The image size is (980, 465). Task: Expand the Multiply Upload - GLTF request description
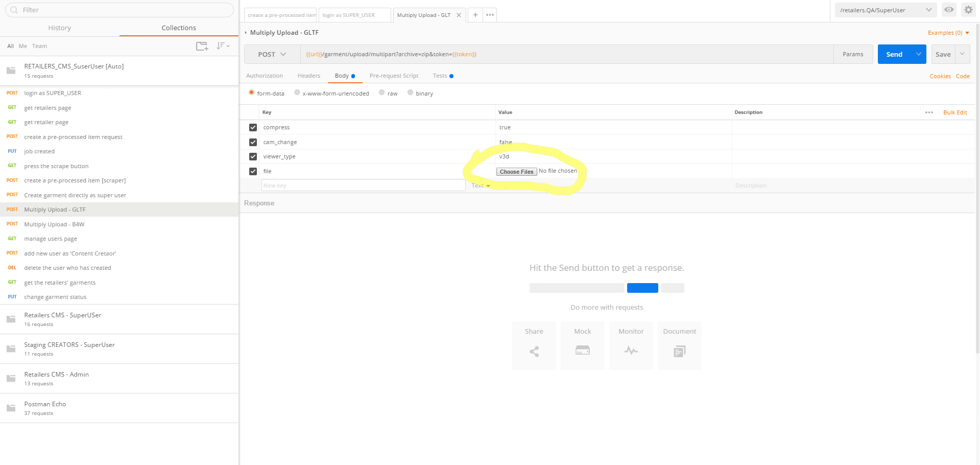(246, 33)
